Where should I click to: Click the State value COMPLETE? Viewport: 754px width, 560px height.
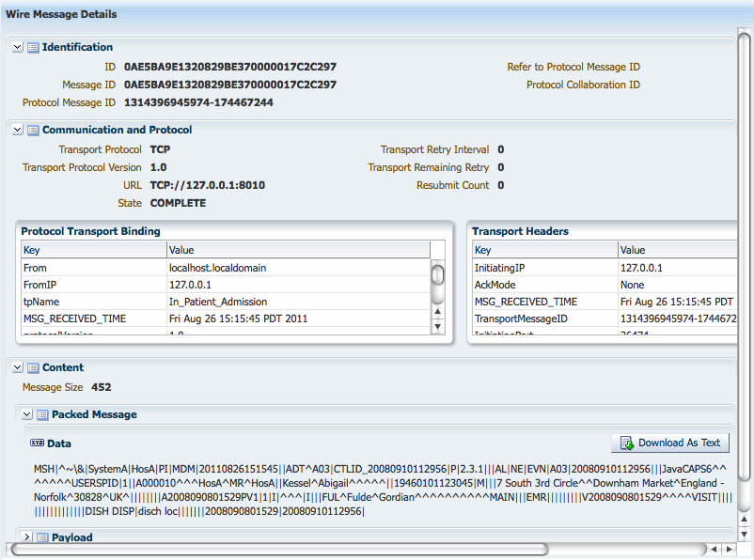point(178,203)
